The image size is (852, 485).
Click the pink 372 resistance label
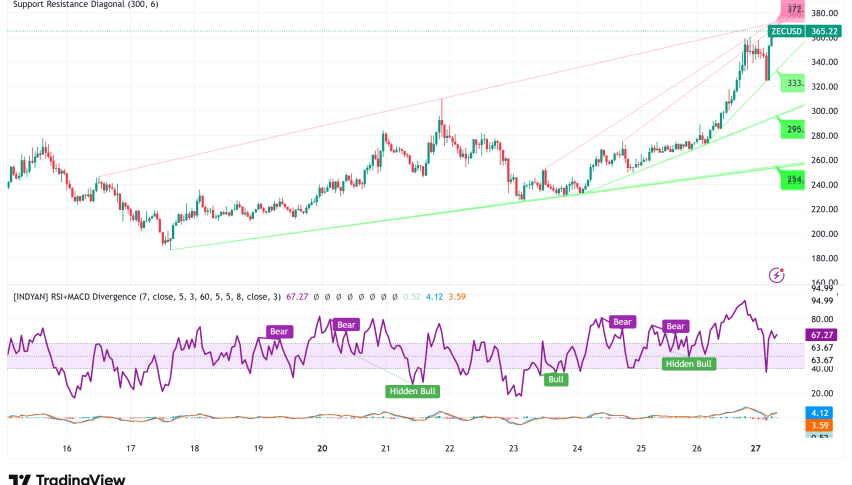coord(794,10)
